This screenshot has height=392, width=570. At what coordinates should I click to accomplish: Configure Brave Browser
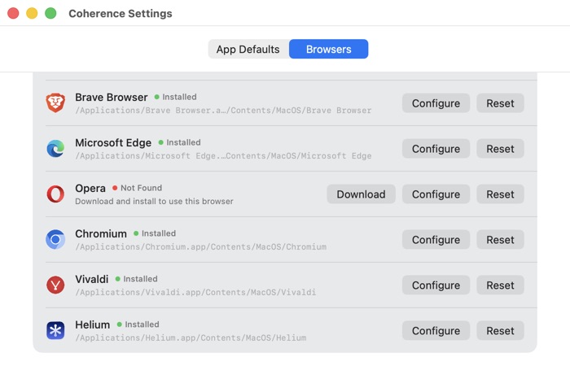point(436,103)
